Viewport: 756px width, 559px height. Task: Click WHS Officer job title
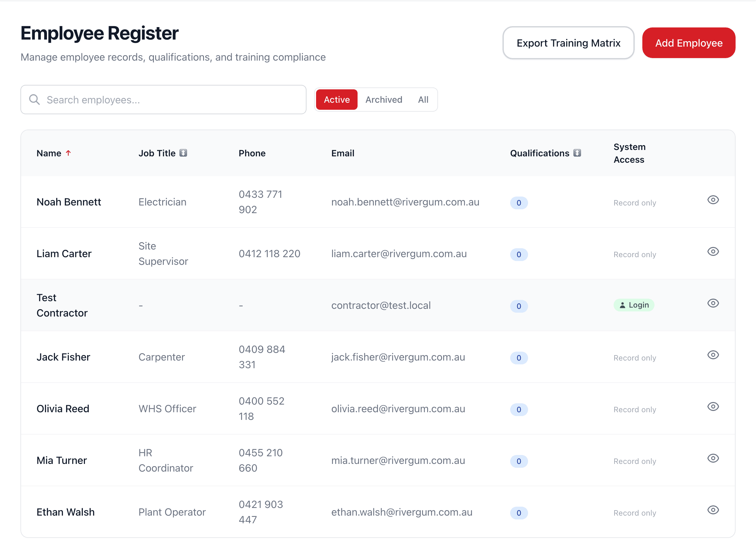167,409
